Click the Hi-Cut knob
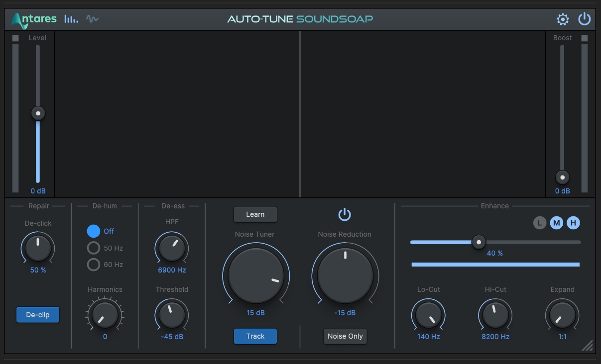601x364 pixels. (x=495, y=314)
